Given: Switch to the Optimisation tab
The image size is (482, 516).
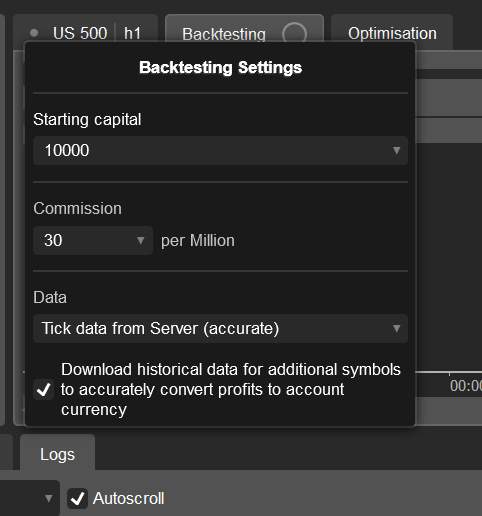Looking at the screenshot, I should pyautogui.click(x=392, y=33).
